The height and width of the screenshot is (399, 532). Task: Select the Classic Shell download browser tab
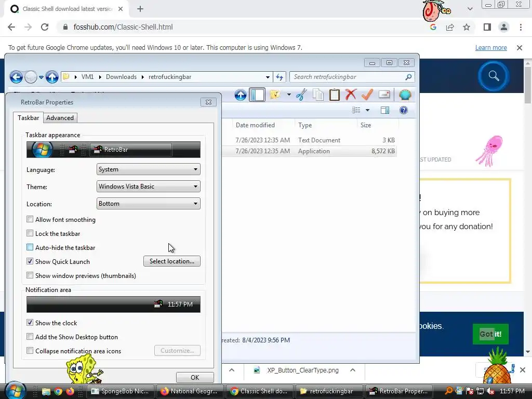pos(67,9)
